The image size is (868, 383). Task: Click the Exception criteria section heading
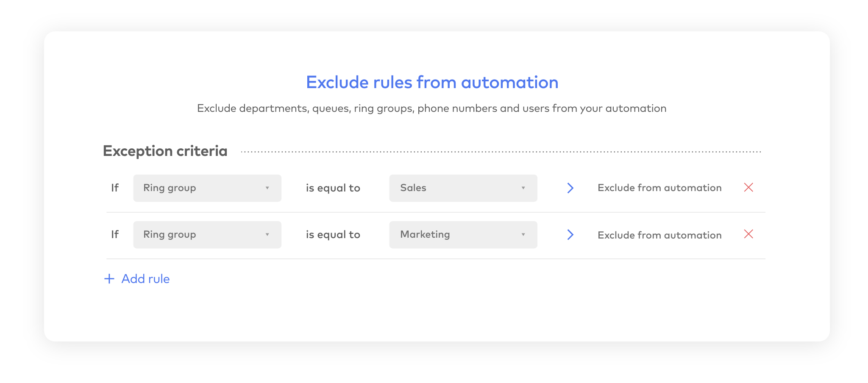tap(165, 151)
